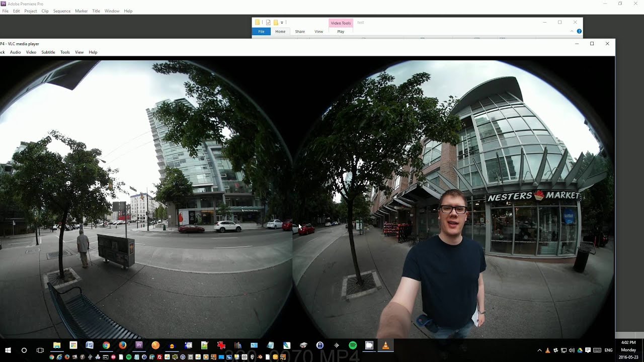Open VLC's Video menu

31,52
